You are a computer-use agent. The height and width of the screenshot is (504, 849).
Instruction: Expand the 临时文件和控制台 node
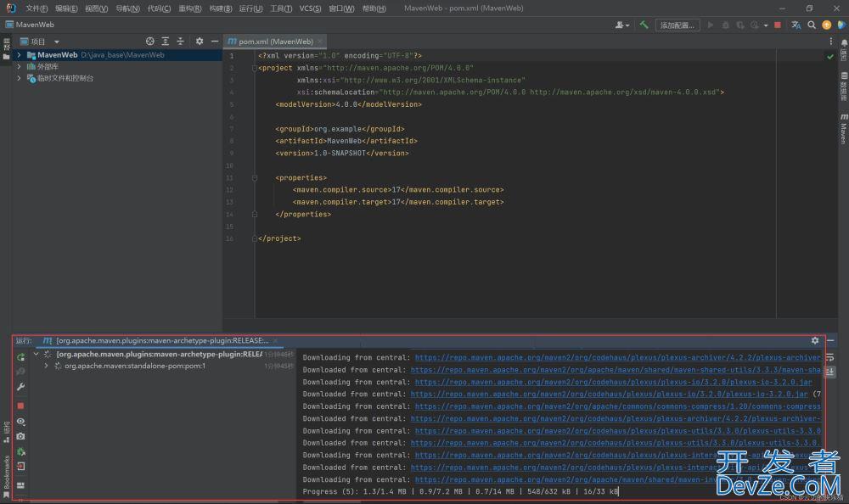19,78
